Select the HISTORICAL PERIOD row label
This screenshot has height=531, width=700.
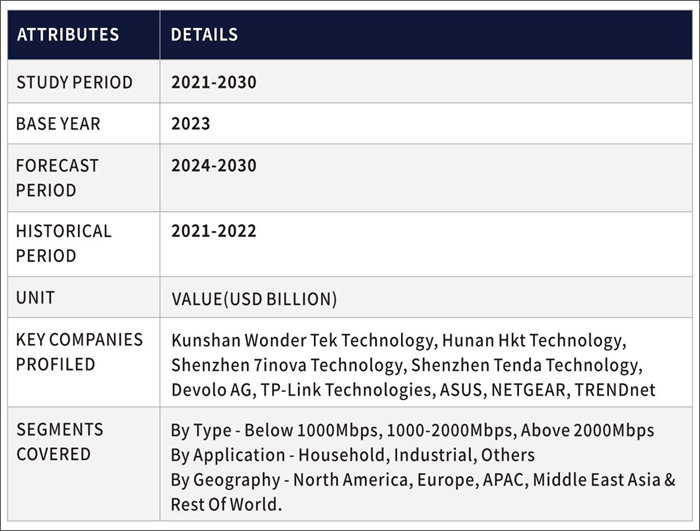63,243
